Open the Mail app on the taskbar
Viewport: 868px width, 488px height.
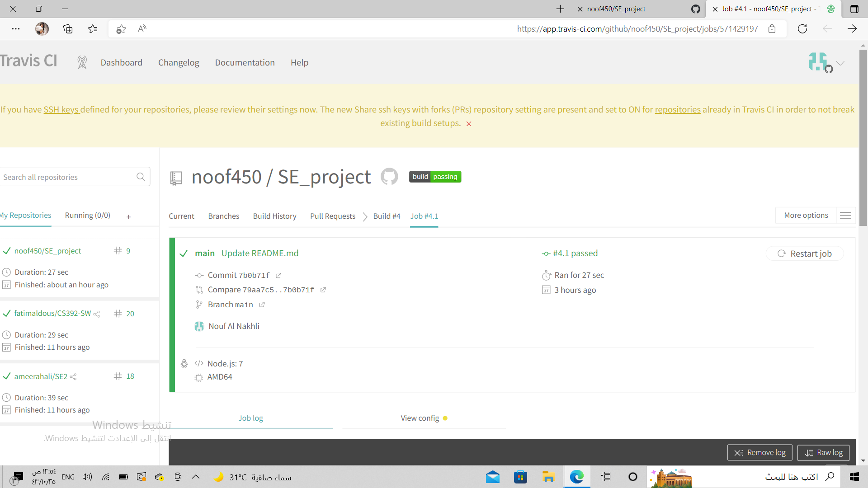tap(493, 477)
